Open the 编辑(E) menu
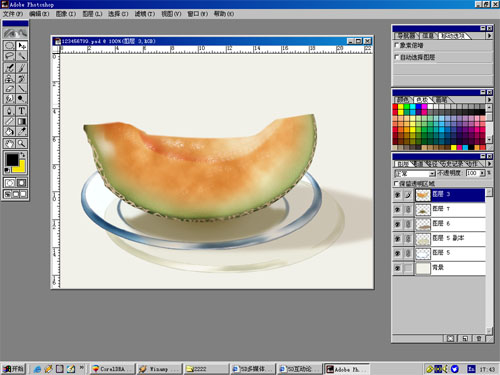This screenshot has width=500, height=375. pyautogui.click(x=39, y=14)
